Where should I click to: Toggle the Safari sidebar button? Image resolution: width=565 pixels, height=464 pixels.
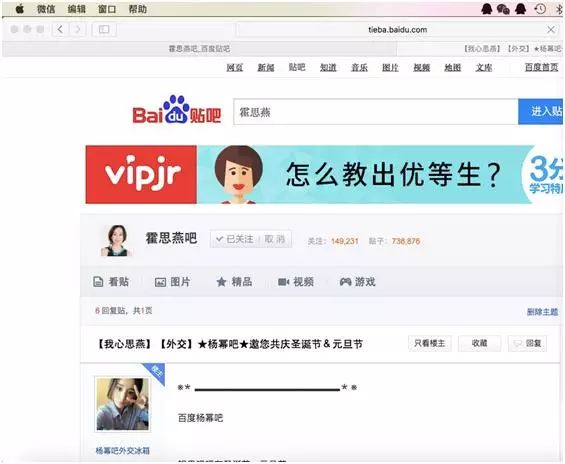pos(104,29)
